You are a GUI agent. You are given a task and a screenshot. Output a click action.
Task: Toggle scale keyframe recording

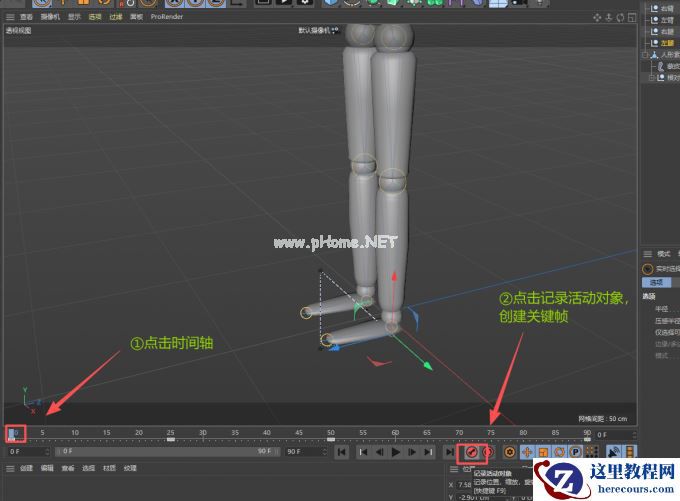tap(543, 452)
